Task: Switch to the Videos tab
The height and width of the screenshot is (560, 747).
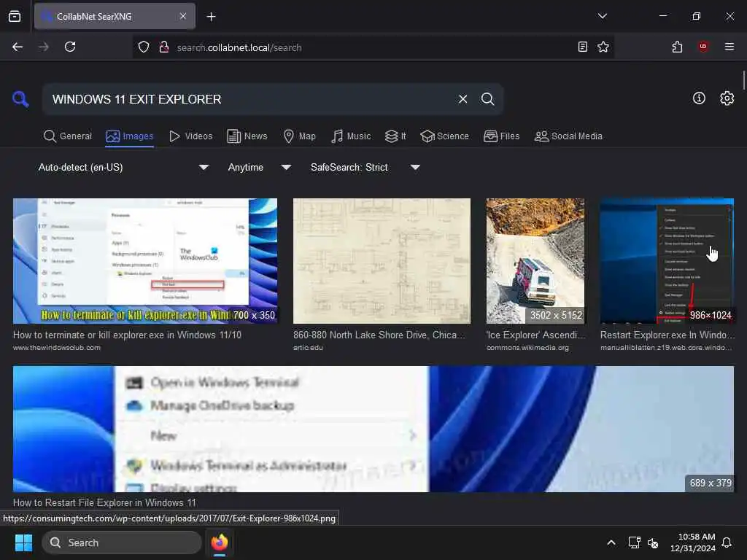Action: point(190,136)
